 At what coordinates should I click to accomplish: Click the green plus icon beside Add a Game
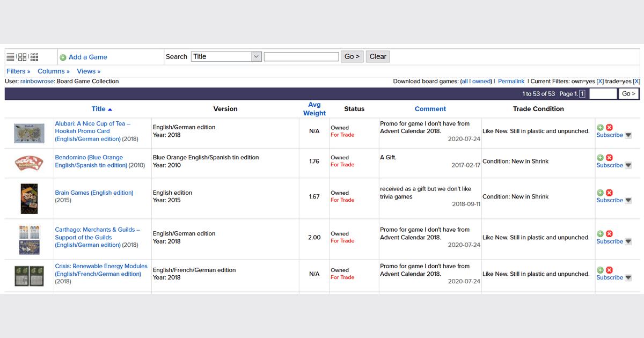[x=63, y=57]
